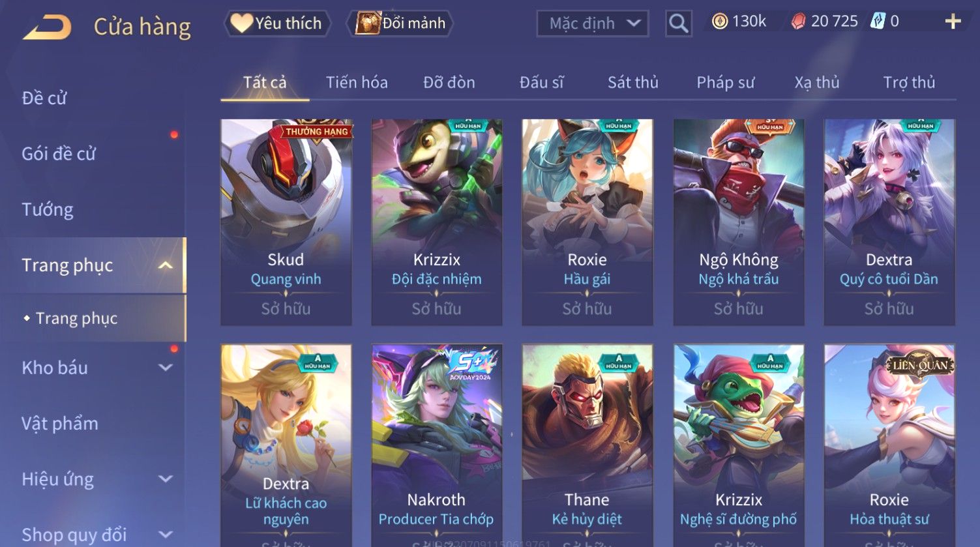Open the search magnifier icon
Image resolution: width=980 pixels, height=547 pixels.
pos(678,23)
